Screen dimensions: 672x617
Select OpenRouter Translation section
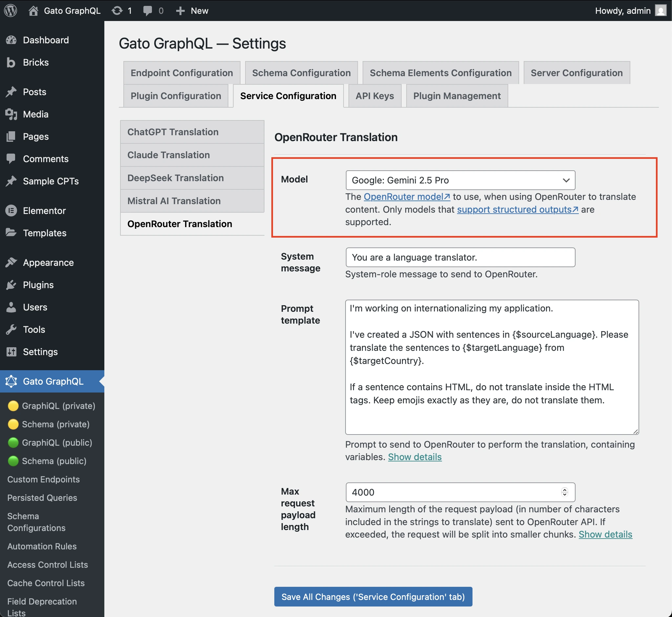click(x=192, y=224)
